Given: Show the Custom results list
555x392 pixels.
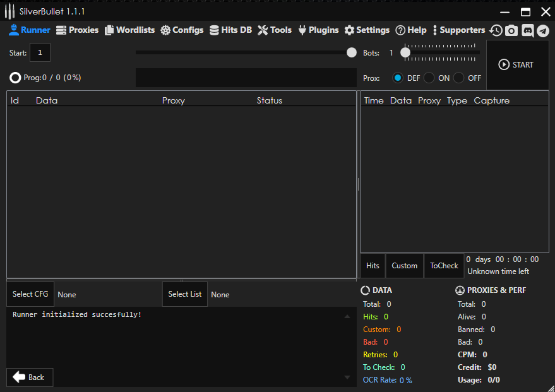Looking at the screenshot, I should [405, 266].
